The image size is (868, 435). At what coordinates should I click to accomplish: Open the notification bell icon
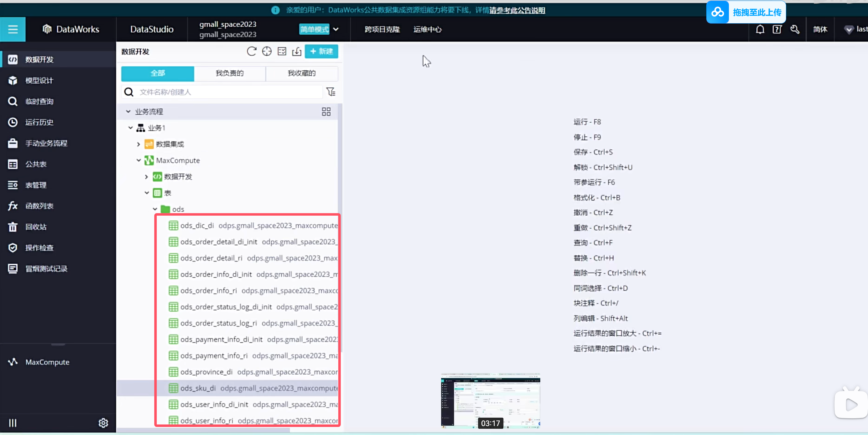coord(760,29)
